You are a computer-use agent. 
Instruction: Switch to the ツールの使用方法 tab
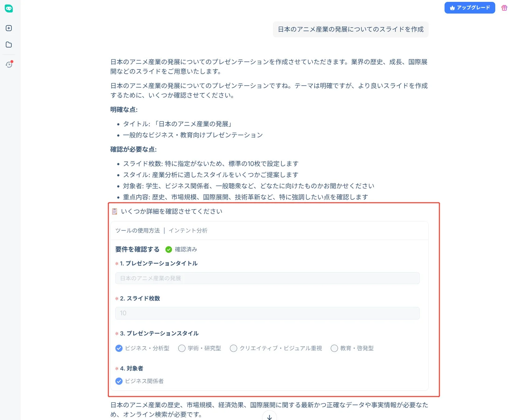(138, 231)
